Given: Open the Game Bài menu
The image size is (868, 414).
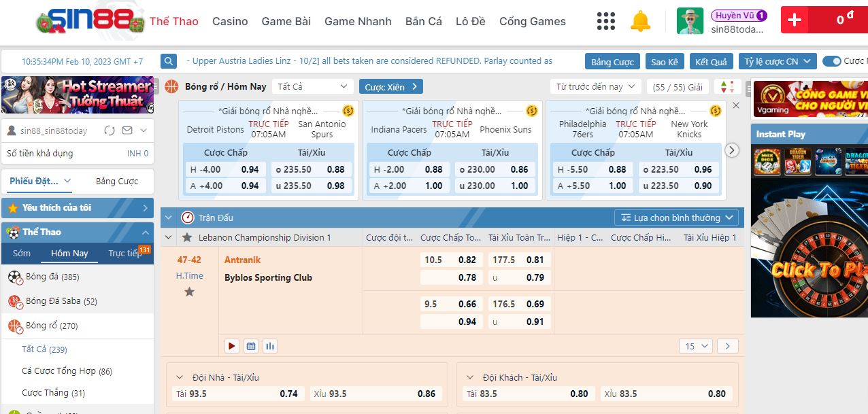Looking at the screenshot, I should tap(286, 21).
